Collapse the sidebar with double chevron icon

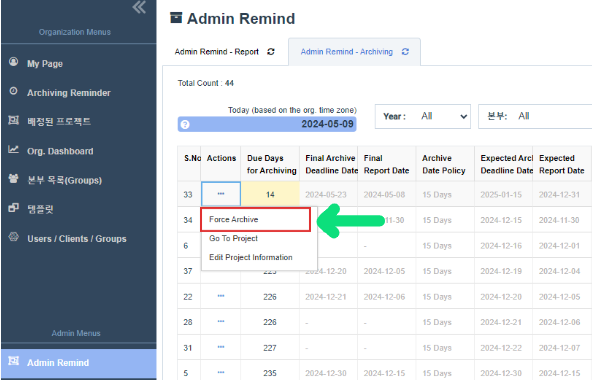click(x=139, y=7)
